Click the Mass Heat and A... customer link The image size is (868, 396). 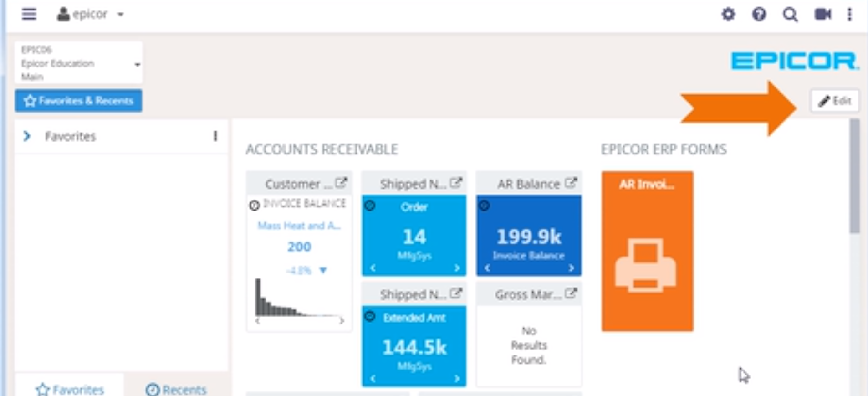point(299,226)
